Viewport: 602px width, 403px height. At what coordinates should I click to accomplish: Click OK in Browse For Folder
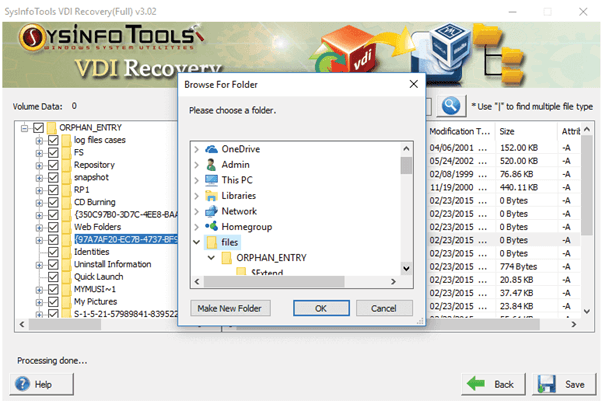point(321,308)
